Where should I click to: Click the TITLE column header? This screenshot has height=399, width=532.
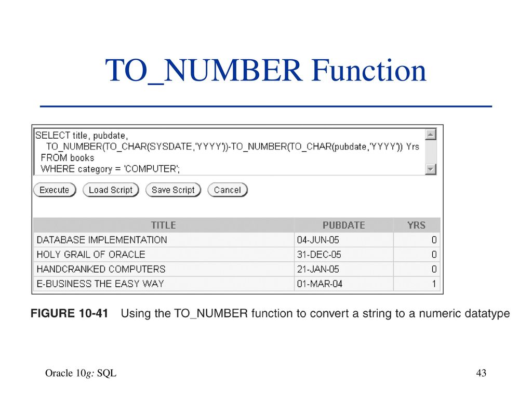pos(164,225)
